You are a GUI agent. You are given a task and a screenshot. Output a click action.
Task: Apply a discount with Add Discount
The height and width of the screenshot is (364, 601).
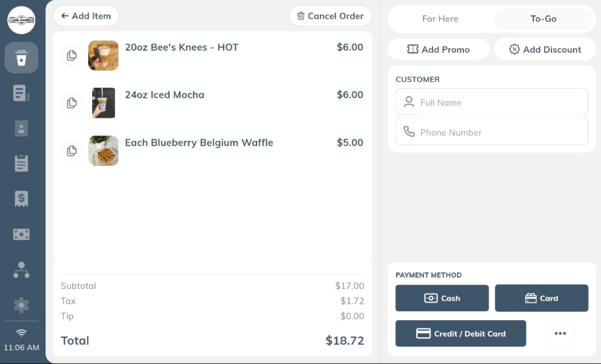545,49
